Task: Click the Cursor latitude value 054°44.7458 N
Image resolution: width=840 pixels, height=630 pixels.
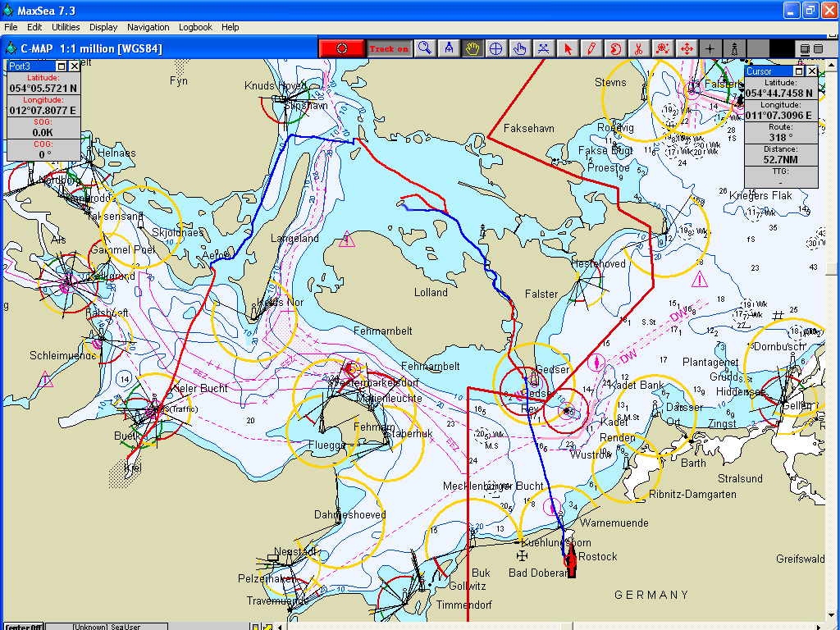Action: (x=781, y=94)
